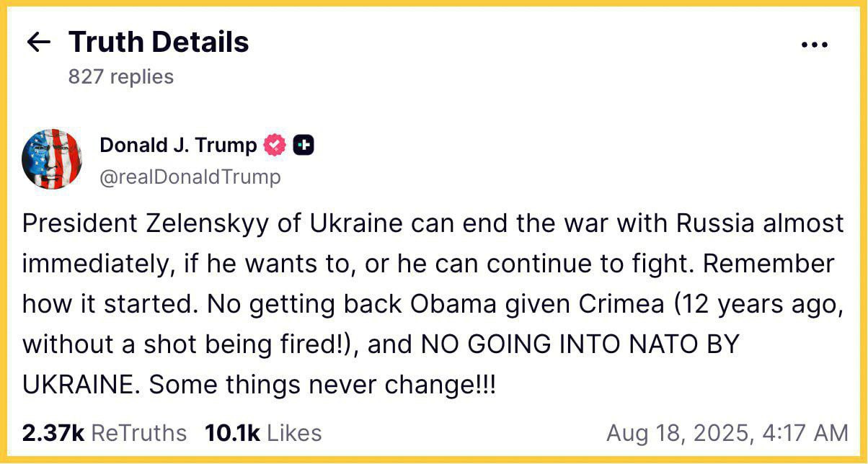Go back using the left arrow

38,43
